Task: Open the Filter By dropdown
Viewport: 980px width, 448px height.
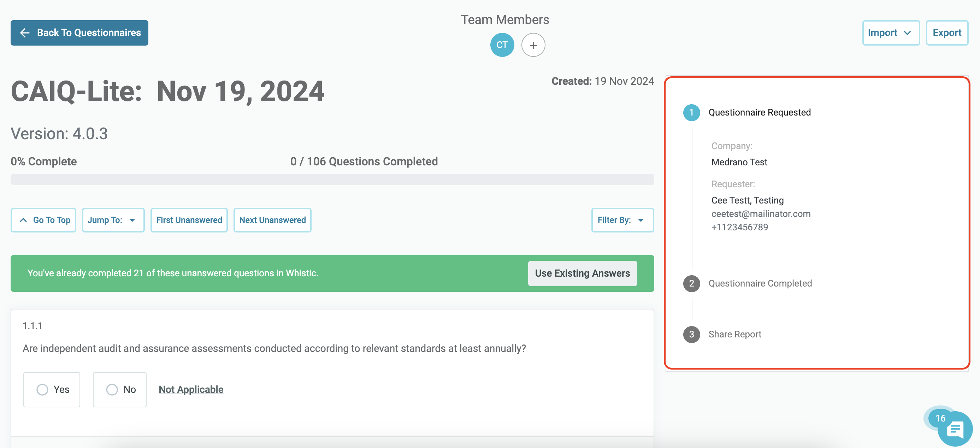Action: click(622, 220)
